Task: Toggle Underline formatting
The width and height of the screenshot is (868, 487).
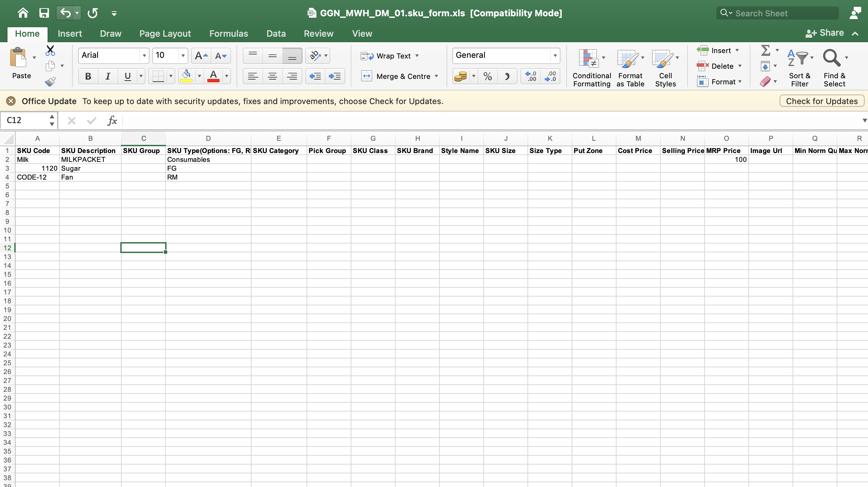Action: (x=127, y=76)
